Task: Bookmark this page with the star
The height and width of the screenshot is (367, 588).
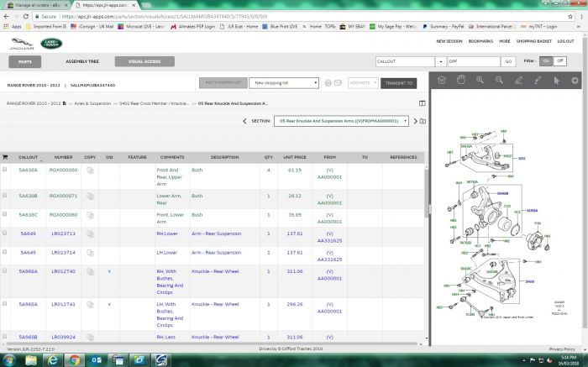Action: coord(570,17)
